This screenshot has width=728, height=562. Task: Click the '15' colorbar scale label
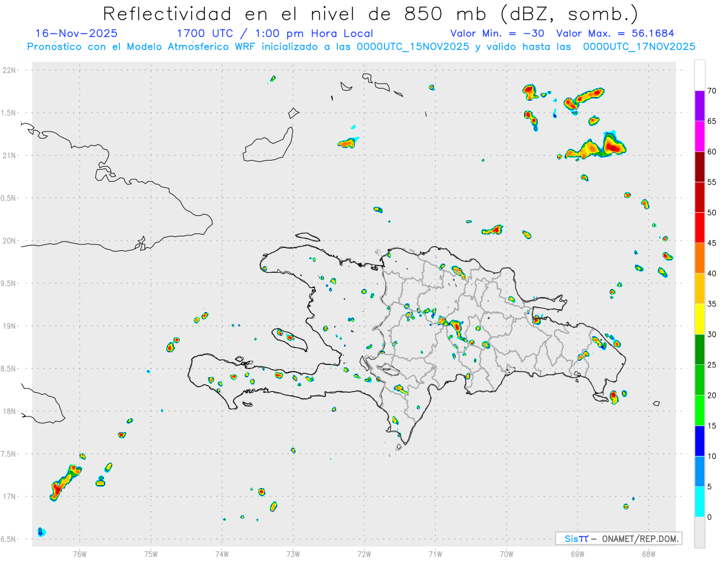pyautogui.click(x=713, y=426)
